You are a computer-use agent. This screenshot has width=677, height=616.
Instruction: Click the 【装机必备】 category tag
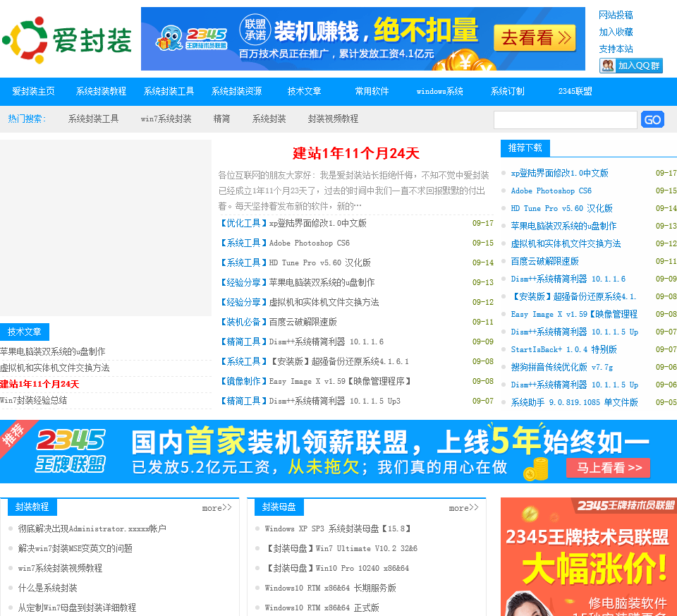(243, 322)
